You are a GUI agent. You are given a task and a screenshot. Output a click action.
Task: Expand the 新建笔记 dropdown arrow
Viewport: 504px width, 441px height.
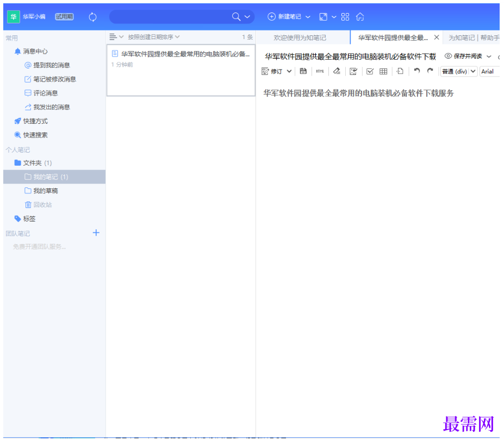pyautogui.click(x=308, y=17)
